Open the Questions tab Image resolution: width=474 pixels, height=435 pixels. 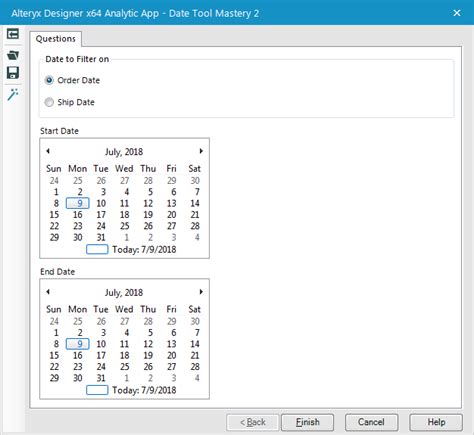(x=56, y=39)
